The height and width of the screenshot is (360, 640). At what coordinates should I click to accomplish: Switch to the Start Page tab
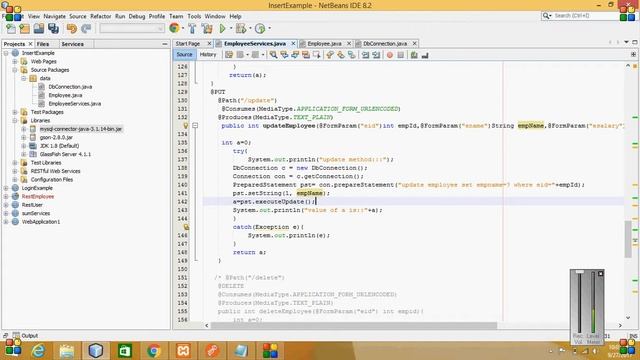click(188, 43)
